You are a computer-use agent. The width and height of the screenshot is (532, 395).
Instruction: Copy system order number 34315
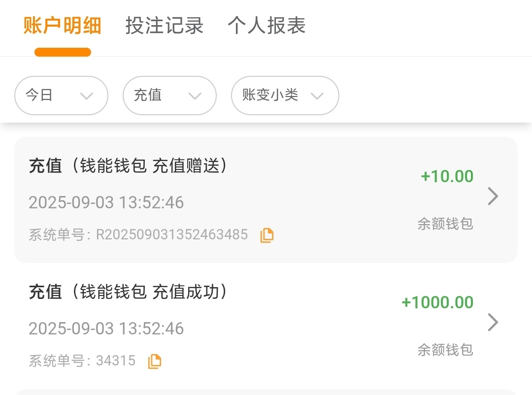tap(155, 362)
